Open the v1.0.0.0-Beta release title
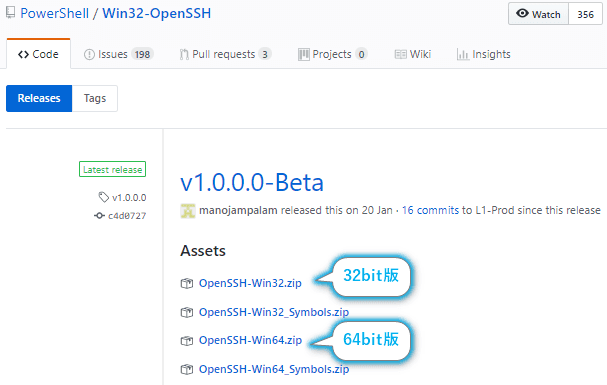This screenshot has height=385, width=607. click(252, 182)
